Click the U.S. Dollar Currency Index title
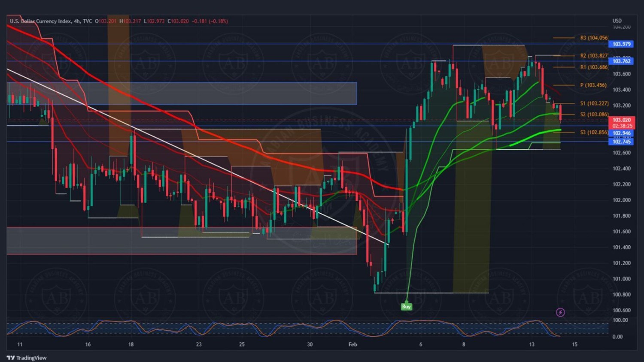 (x=40, y=21)
